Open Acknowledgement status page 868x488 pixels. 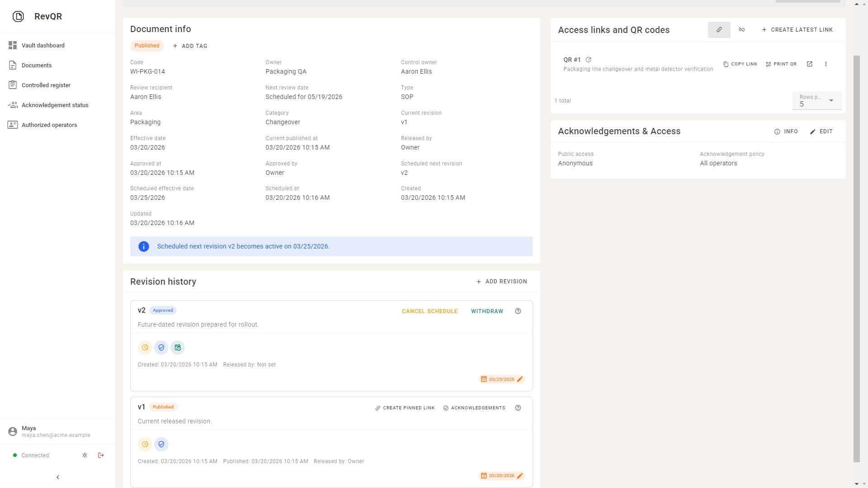click(55, 105)
